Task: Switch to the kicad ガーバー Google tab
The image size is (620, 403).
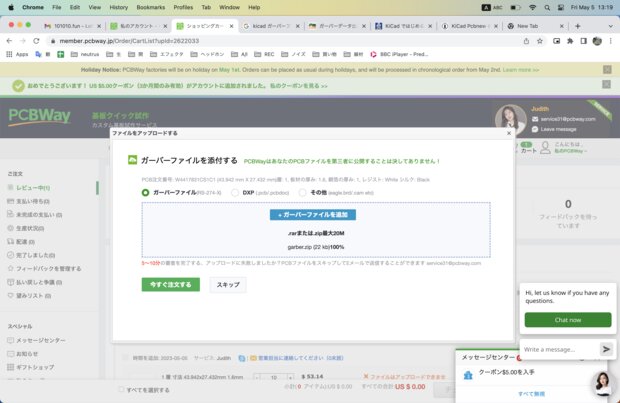Action: (271, 26)
